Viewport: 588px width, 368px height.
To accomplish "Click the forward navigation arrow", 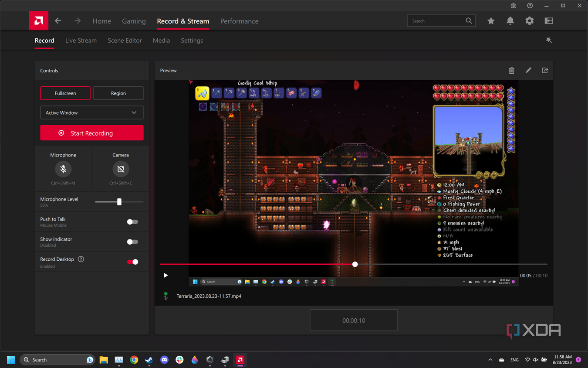I will click(78, 21).
